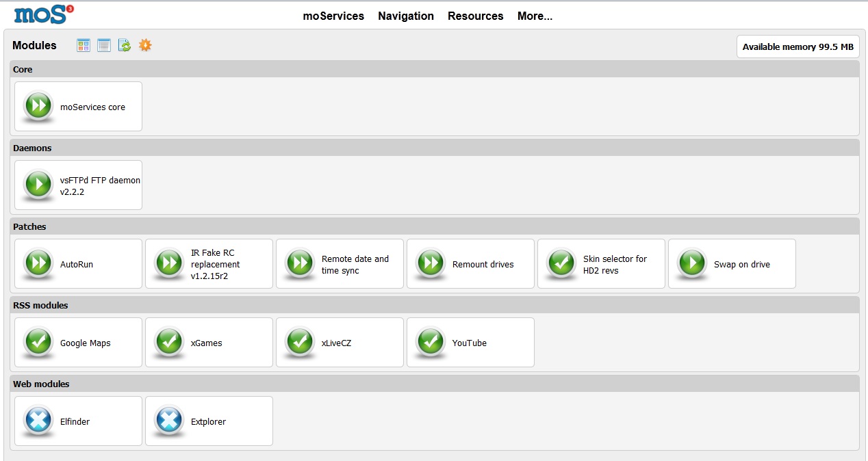Click the Daemons section header
The height and width of the screenshot is (461, 868).
coord(435,148)
